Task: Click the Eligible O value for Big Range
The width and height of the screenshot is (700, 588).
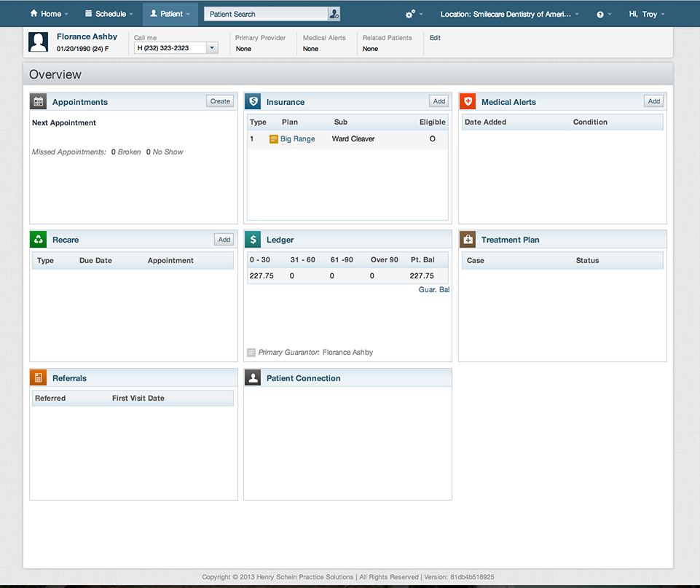Action: [432, 139]
